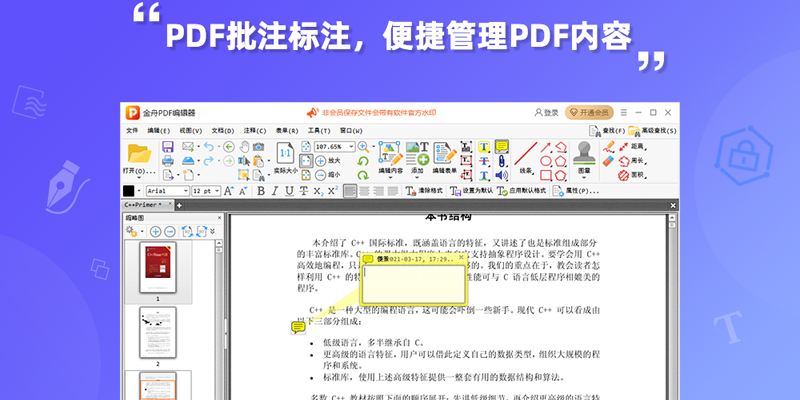
Task: Attach a file with the paperclip tool
Action: click(x=502, y=161)
